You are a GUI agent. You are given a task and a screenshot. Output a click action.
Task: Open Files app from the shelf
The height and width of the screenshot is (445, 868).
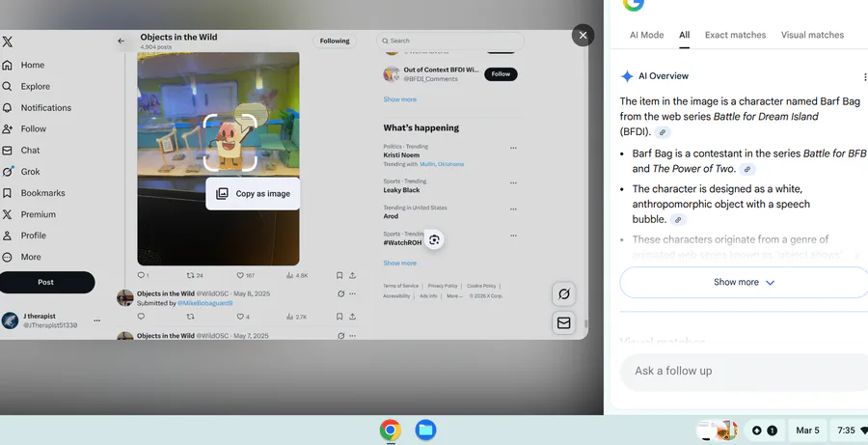pos(425,430)
